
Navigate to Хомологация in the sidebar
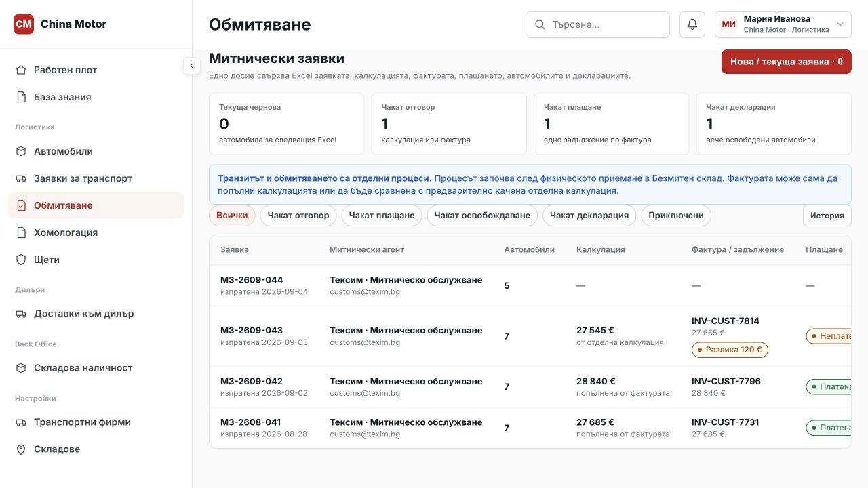tap(96, 232)
